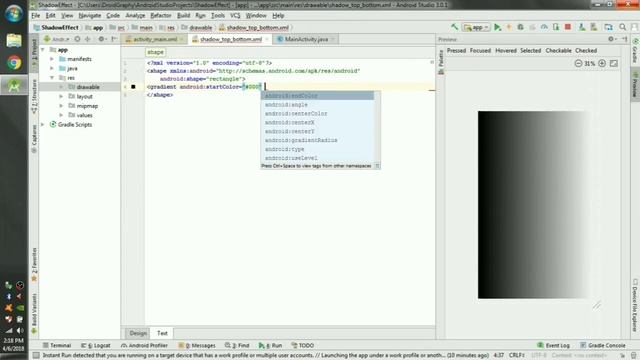Image resolution: width=640 pixels, height=360 pixels.
Task: Click the Make Project hammer icon
Action: click(x=454, y=27)
